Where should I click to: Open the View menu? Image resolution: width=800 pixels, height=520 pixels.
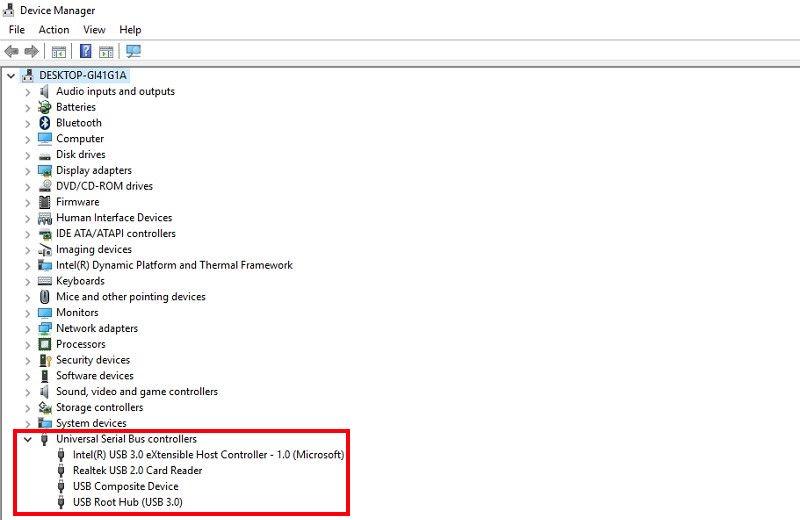94,30
